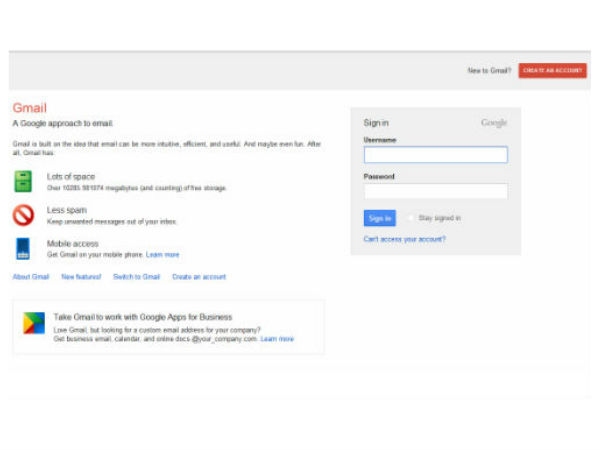600x450 pixels.
Task: Click the Create an Account red button
Action: pyautogui.click(x=553, y=70)
